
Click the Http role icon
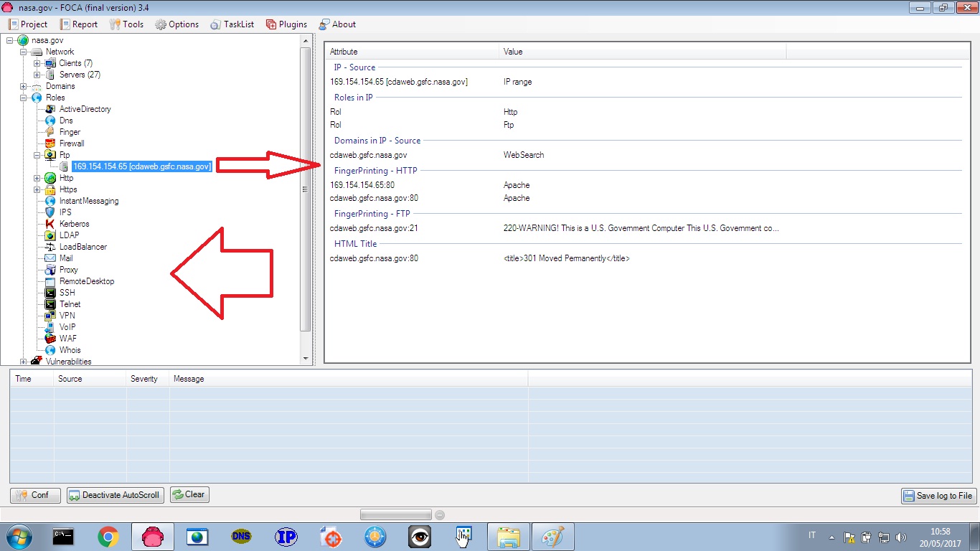coord(50,178)
